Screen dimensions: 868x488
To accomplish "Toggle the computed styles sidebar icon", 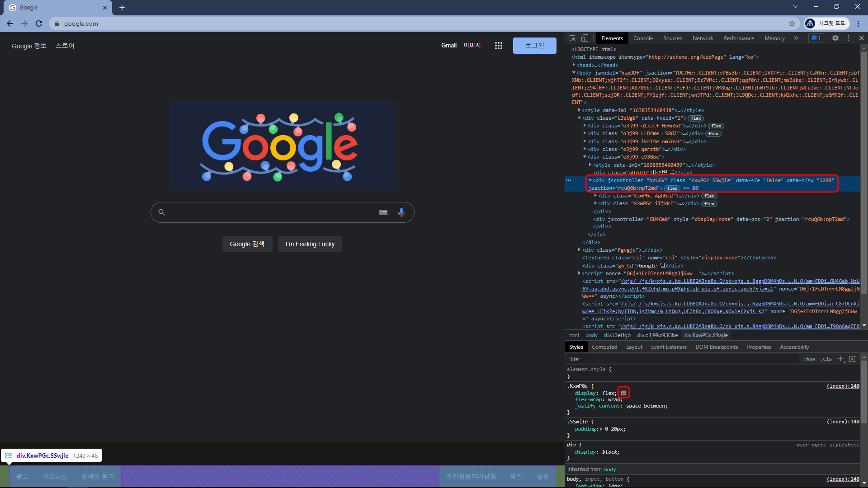I will coord(853,359).
